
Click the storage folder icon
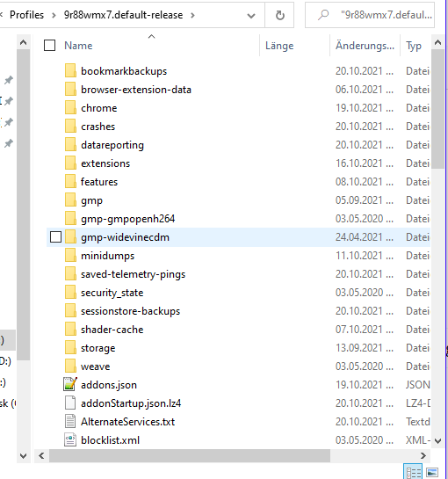(x=70, y=348)
